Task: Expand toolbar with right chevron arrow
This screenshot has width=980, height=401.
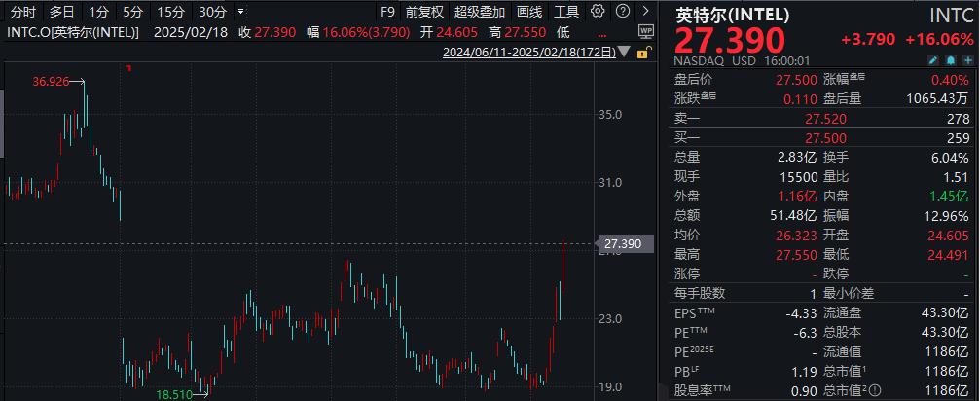Action: (x=645, y=11)
